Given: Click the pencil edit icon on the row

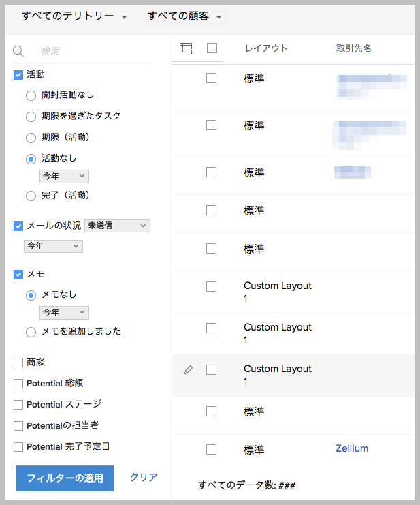Looking at the screenshot, I should pyautogui.click(x=189, y=369).
